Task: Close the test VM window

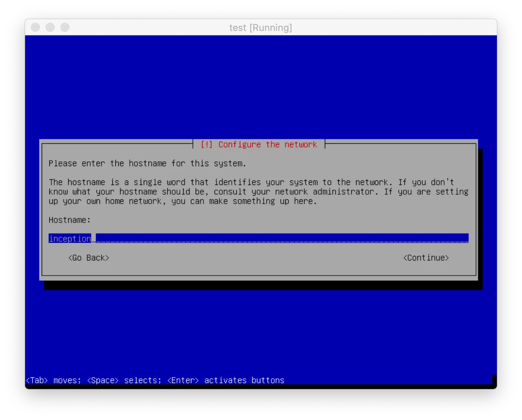Action: pos(35,27)
